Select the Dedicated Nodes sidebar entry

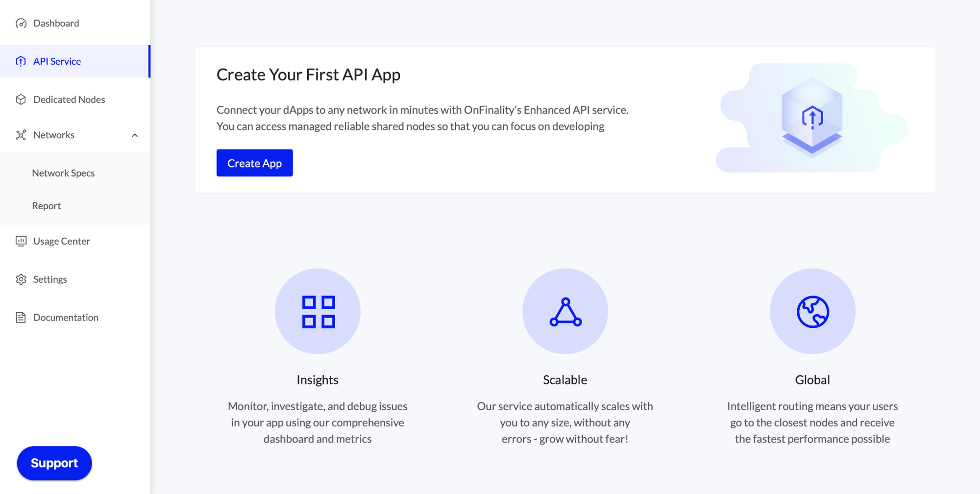69,99
